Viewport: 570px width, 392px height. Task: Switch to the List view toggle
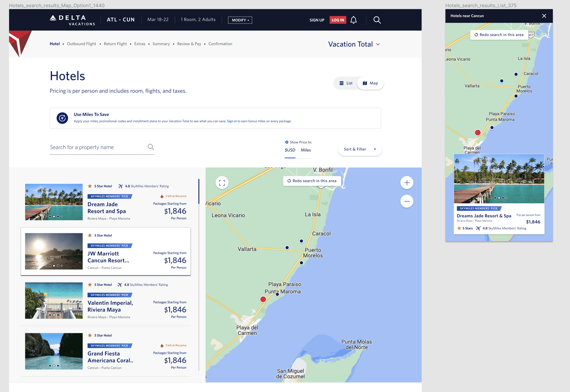point(346,83)
